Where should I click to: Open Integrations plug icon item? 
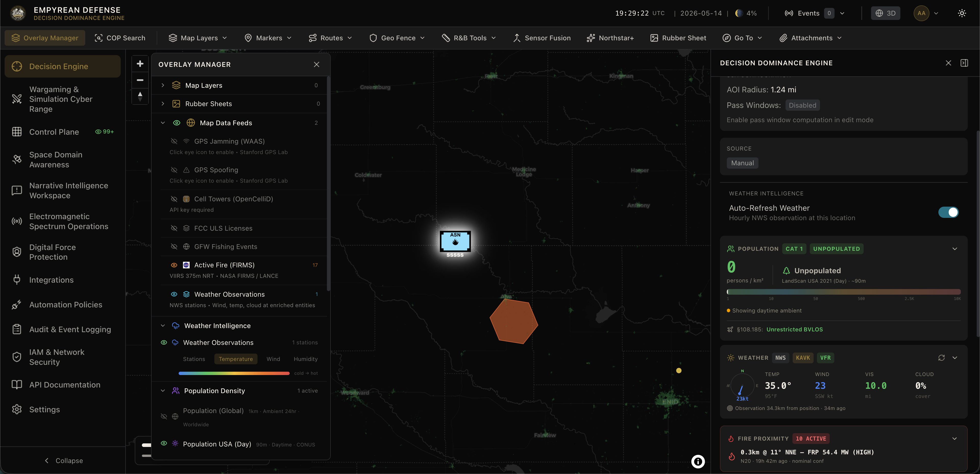pos(63,280)
